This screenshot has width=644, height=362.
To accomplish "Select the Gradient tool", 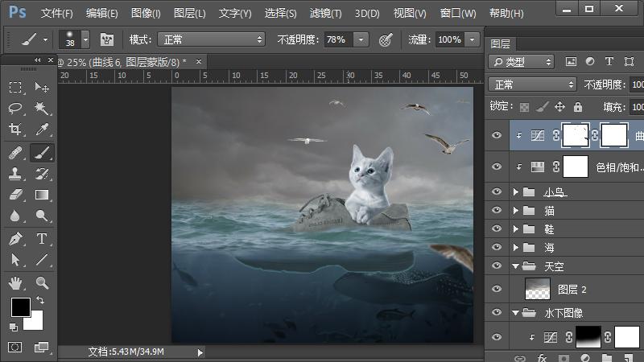I will 42,195.
